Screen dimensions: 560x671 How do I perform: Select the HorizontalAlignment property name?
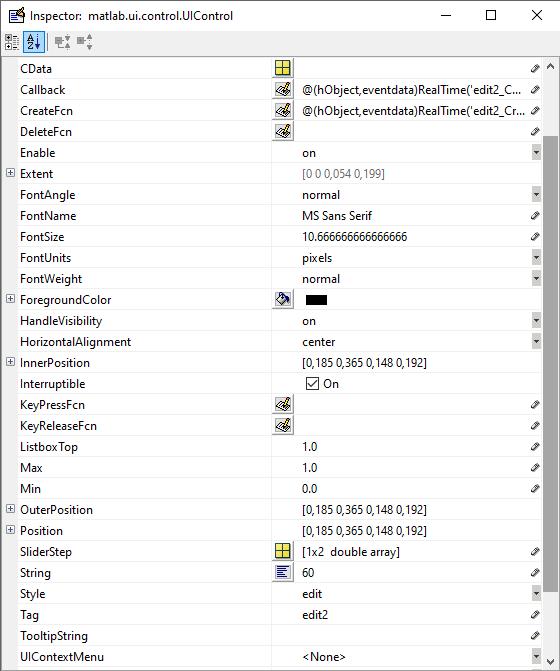tap(75, 341)
